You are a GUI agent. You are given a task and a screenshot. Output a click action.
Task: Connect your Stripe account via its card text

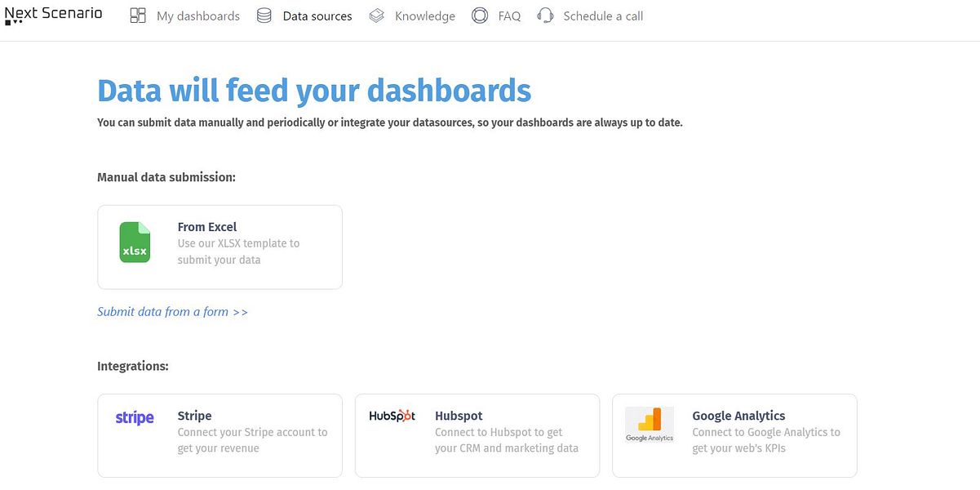tap(252, 440)
